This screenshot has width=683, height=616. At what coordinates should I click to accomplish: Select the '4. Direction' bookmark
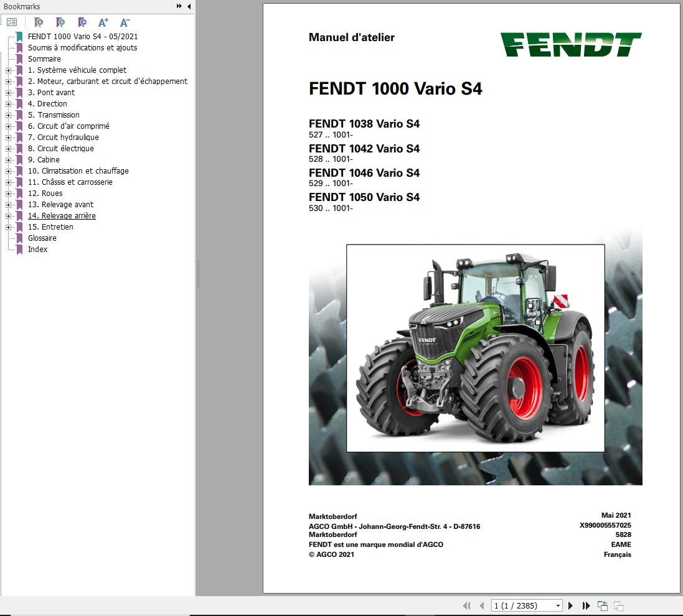point(47,104)
